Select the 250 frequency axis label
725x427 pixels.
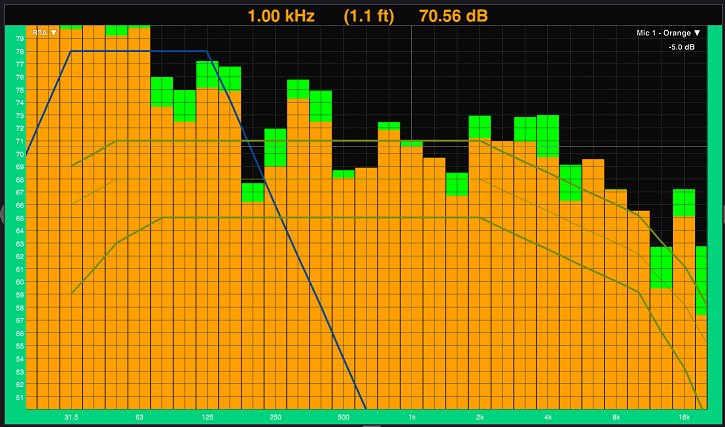tap(276, 417)
